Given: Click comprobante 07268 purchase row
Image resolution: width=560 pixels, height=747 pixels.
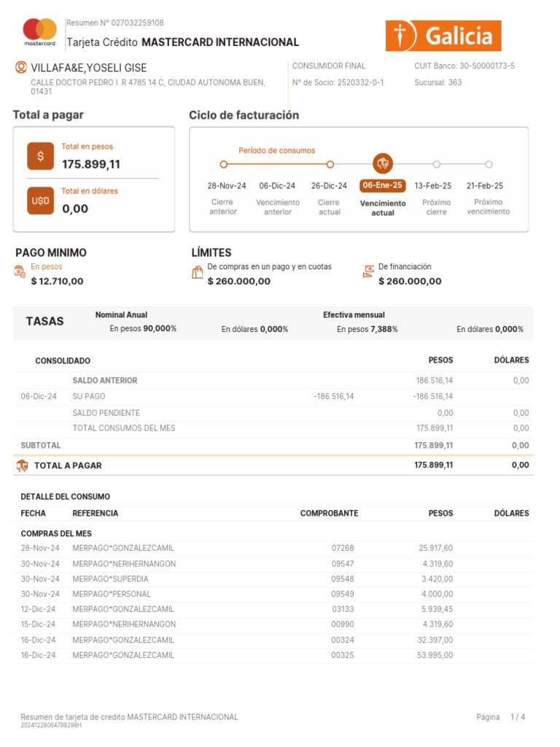Looking at the screenshot, I should tap(273, 548).
